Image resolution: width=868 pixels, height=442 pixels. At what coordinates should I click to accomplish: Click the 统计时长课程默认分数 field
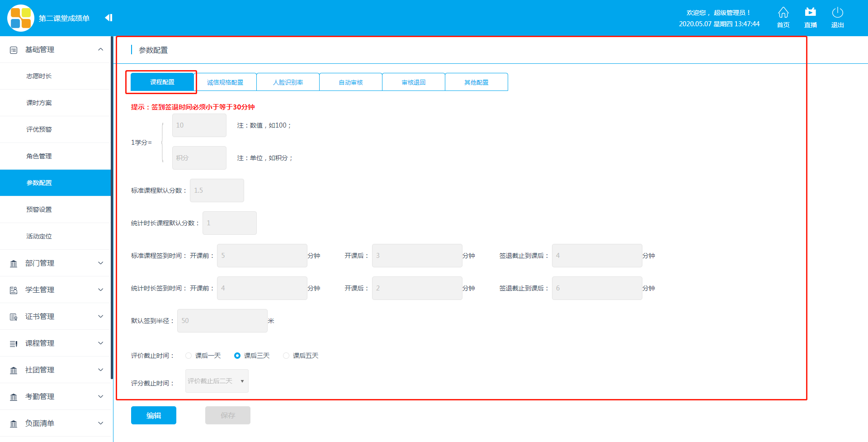tap(230, 223)
